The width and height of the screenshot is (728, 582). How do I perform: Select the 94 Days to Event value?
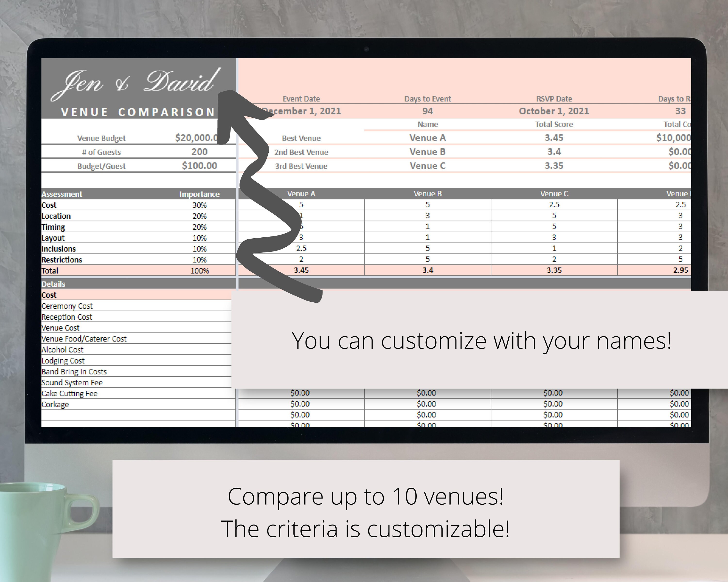(x=428, y=111)
